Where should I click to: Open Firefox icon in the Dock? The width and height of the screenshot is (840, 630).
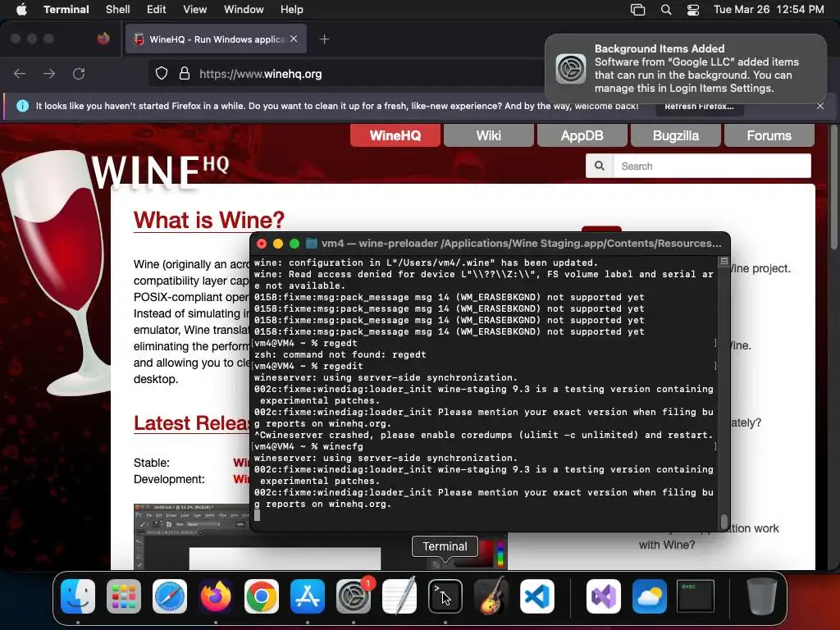pyautogui.click(x=216, y=596)
